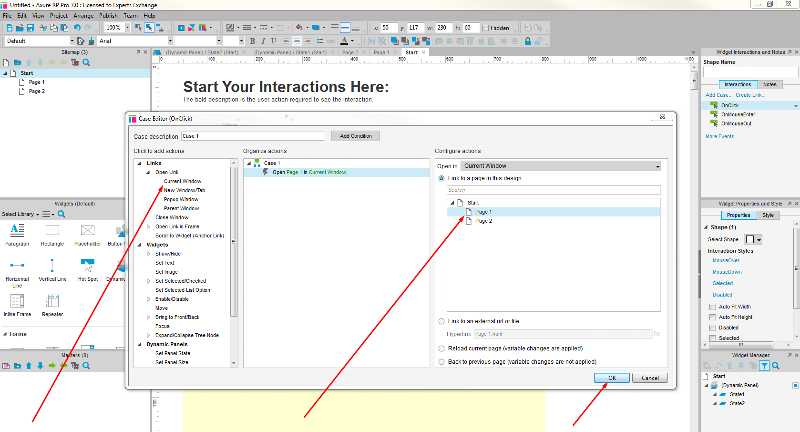Click the search magnifier in the Widgets library pane

pos(61,214)
